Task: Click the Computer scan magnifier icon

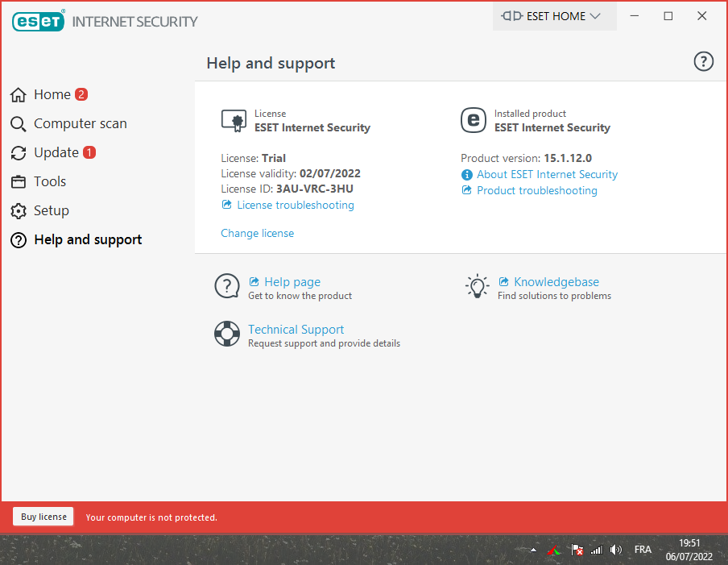Action: tap(18, 124)
